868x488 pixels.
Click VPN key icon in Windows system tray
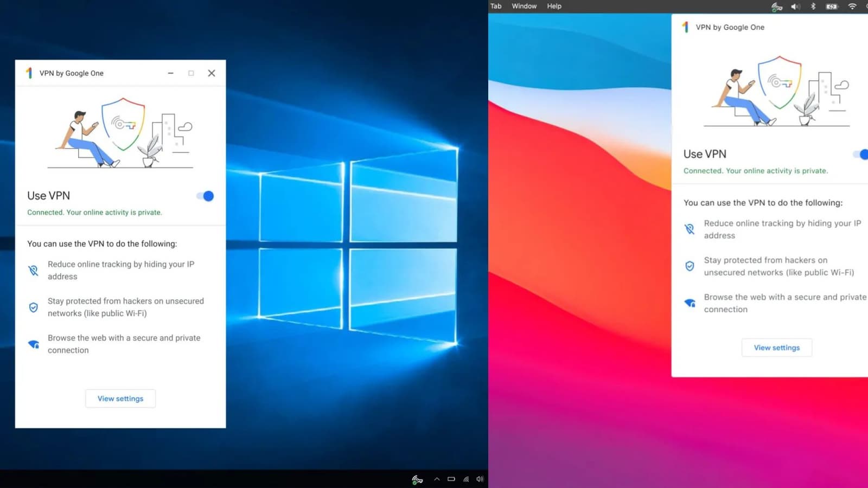[417, 479]
